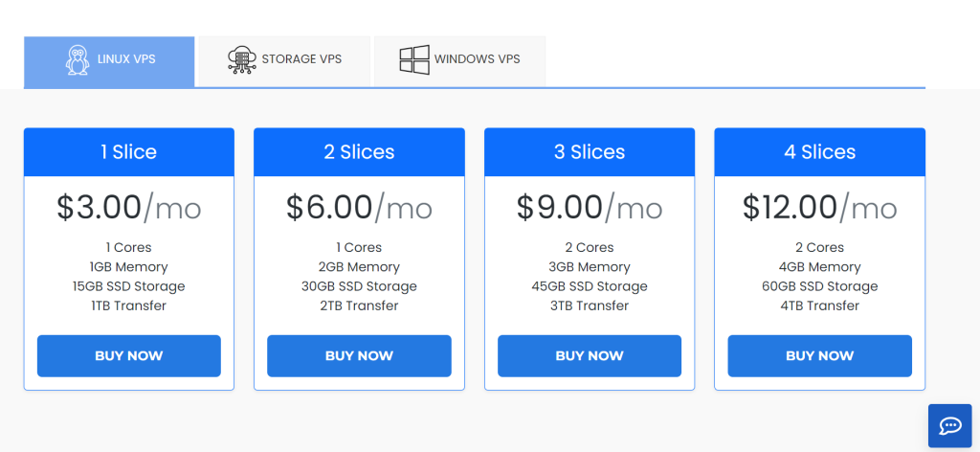Click the 2GB Memory line
The width and height of the screenshot is (980, 452).
tap(360, 267)
